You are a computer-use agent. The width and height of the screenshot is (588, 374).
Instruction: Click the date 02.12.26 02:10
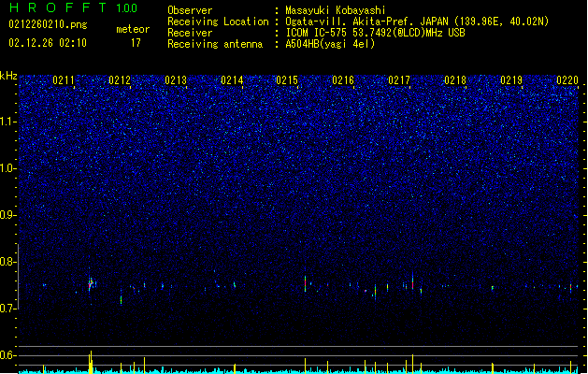pyautogui.click(x=48, y=43)
